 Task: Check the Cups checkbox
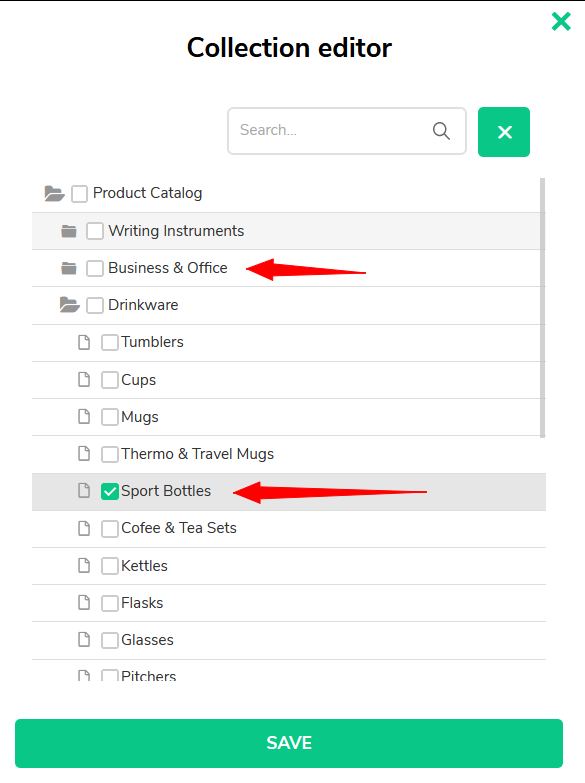coord(109,380)
